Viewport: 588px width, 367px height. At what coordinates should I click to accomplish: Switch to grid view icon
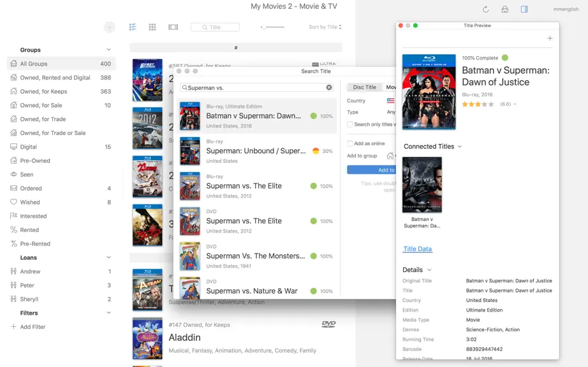tap(152, 27)
